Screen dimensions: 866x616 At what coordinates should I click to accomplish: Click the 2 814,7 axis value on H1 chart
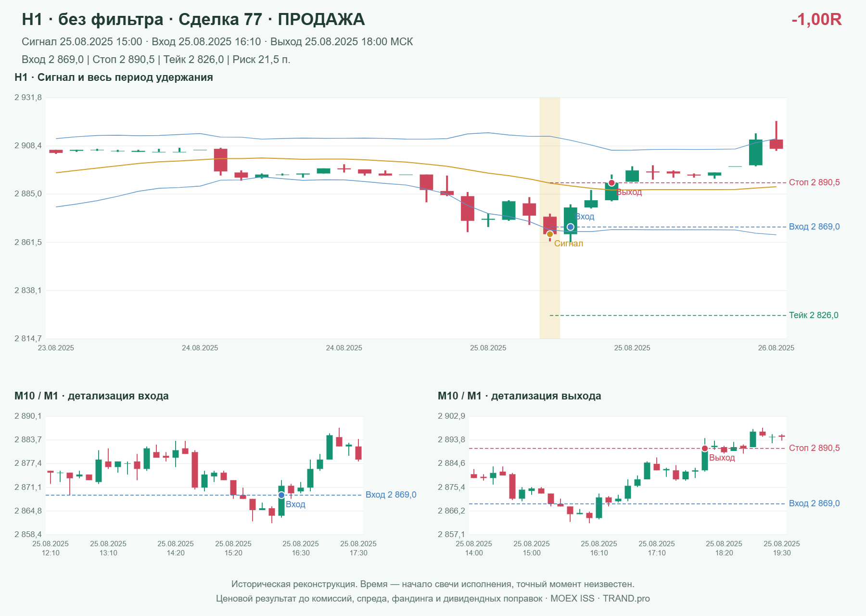[x=28, y=338]
